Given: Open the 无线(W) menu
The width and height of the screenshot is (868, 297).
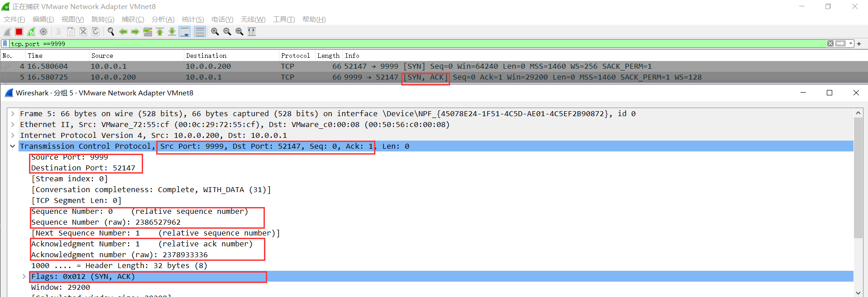Looking at the screenshot, I should 253,19.
